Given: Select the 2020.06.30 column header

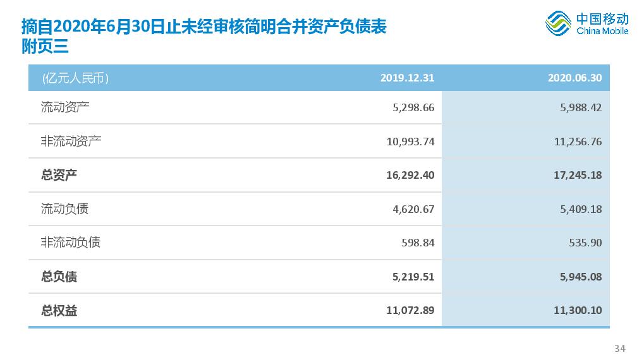Looking at the screenshot, I should click(574, 78).
